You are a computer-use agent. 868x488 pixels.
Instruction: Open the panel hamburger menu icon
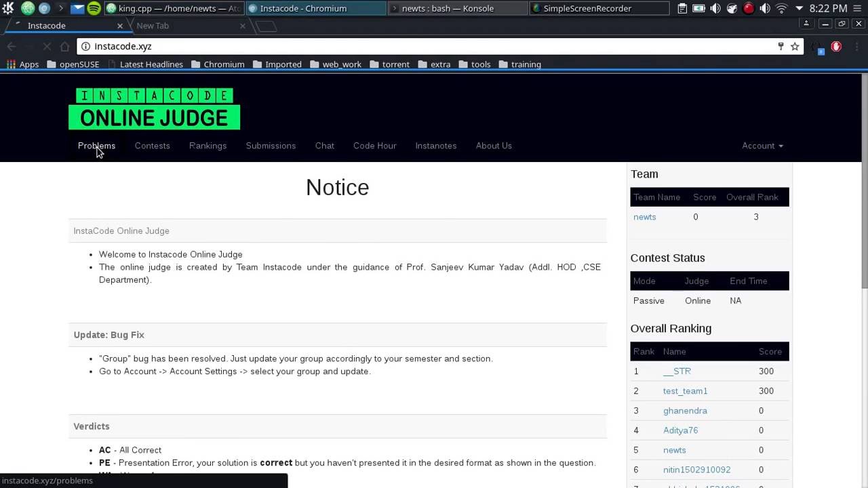point(859,8)
